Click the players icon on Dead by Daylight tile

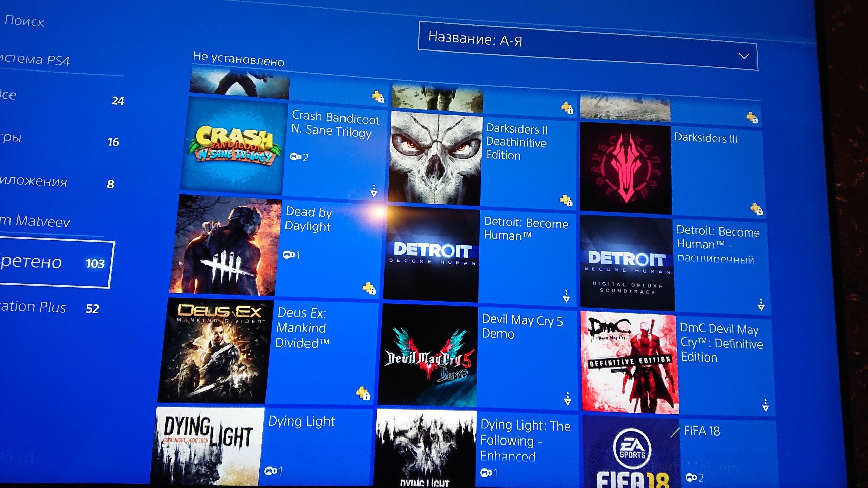(x=289, y=254)
